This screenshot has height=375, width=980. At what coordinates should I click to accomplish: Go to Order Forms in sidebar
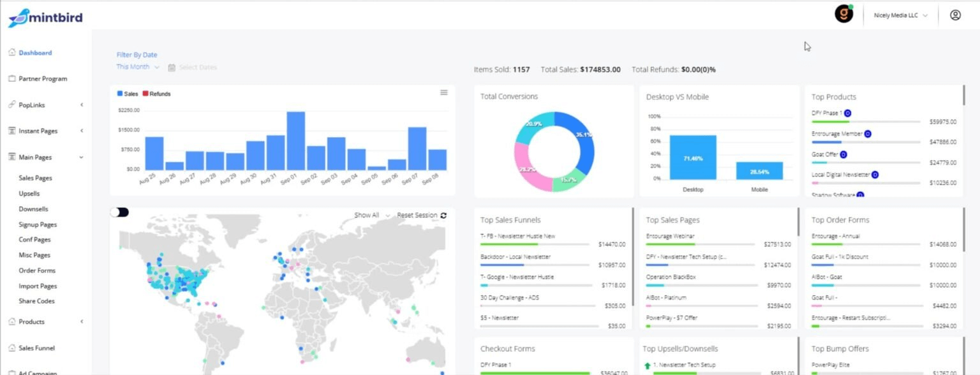coord(37,270)
